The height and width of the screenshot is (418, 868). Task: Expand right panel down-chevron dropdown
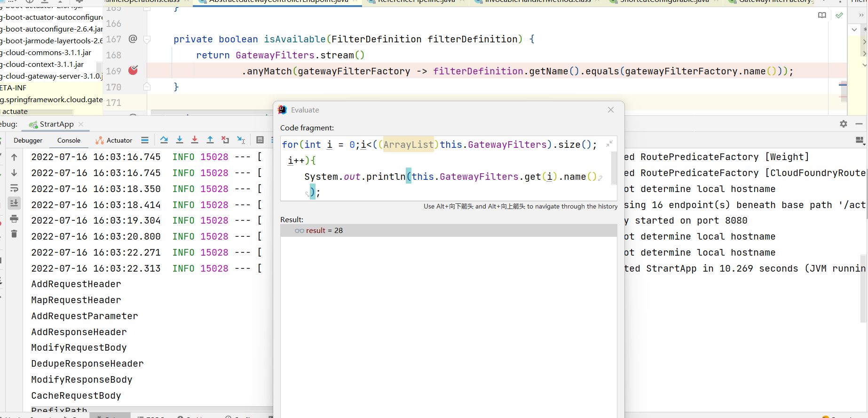pyautogui.click(x=854, y=30)
